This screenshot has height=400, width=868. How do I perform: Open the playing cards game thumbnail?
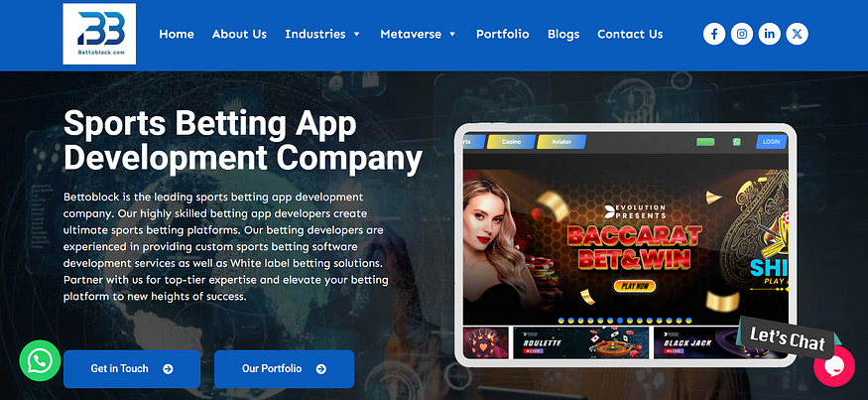pyautogui.click(x=485, y=342)
